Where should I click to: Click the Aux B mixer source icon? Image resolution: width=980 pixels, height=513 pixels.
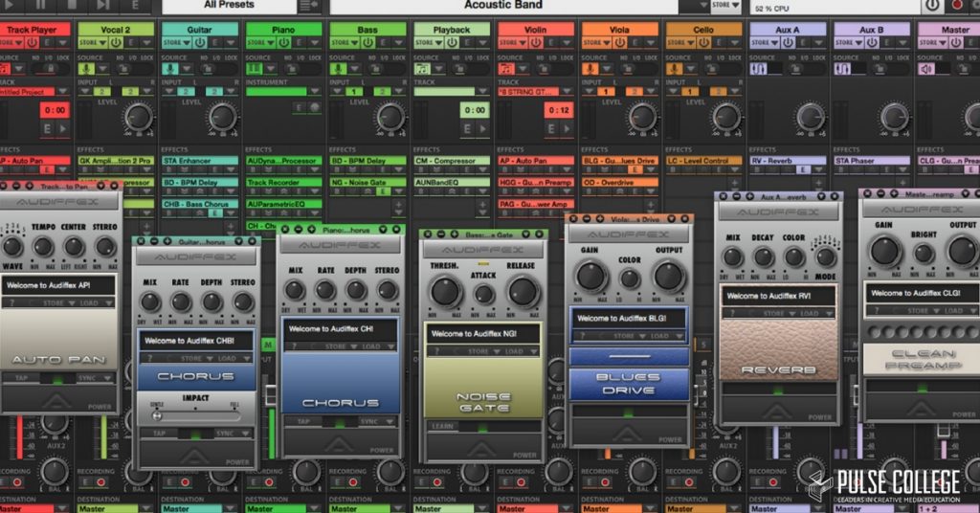[842, 68]
